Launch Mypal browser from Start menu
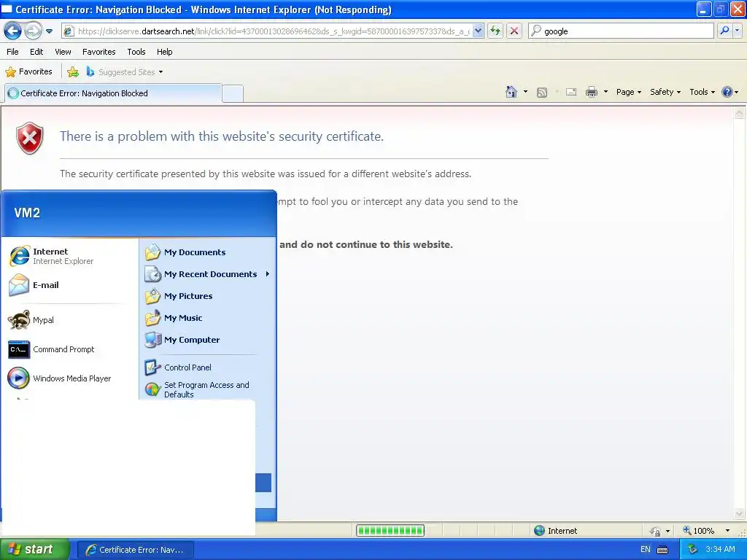 point(70,320)
